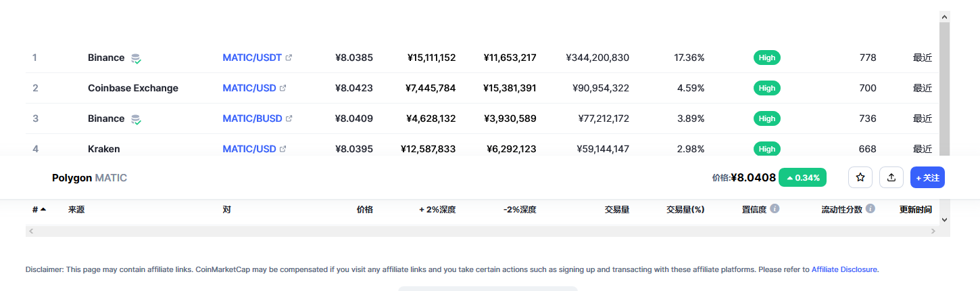Click the vertical scrollbar up arrow
Image resolution: width=980 pixels, height=291 pixels.
pyautogui.click(x=944, y=16)
